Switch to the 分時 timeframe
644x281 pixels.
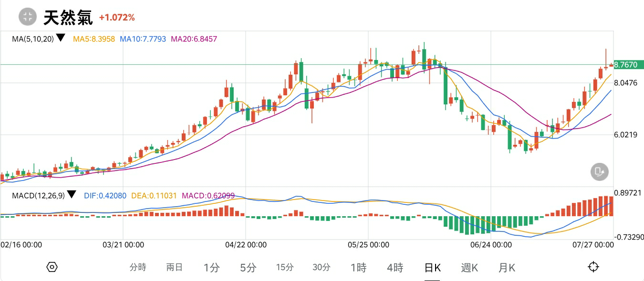point(138,267)
